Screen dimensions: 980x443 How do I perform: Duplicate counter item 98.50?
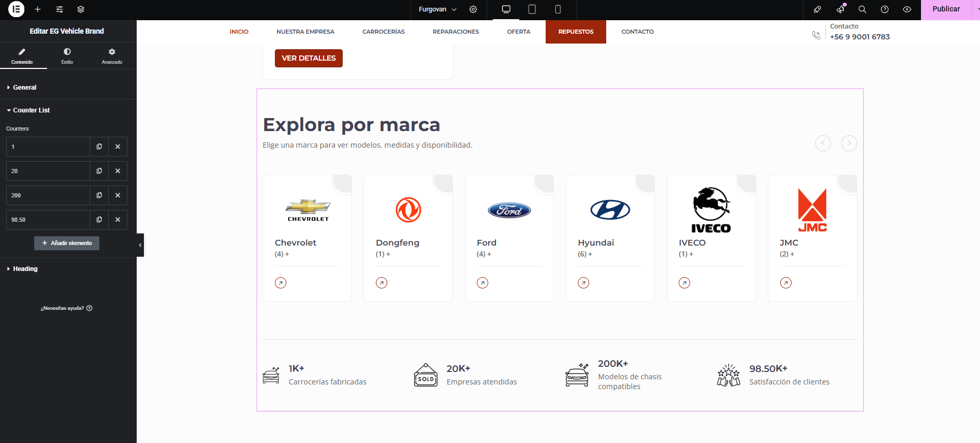tap(99, 220)
